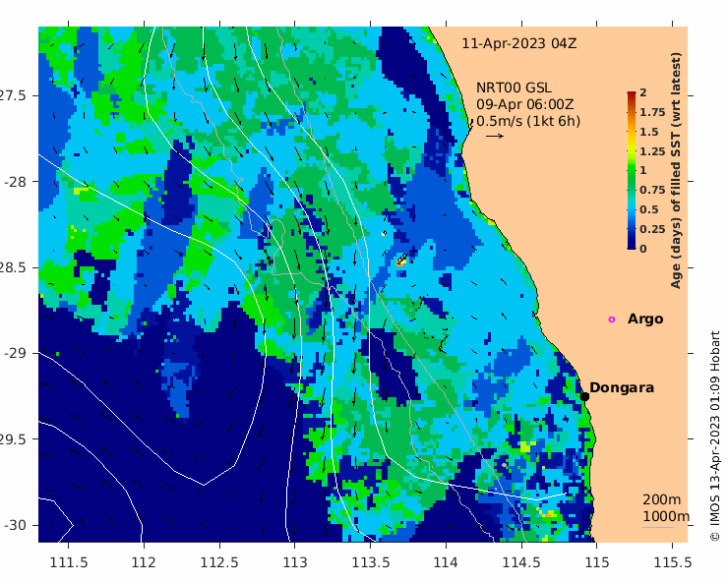The width and height of the screenshot is (728, 582).
Task: Click the 'NRT00 GSL' text
Action: (x=514, y=87)
